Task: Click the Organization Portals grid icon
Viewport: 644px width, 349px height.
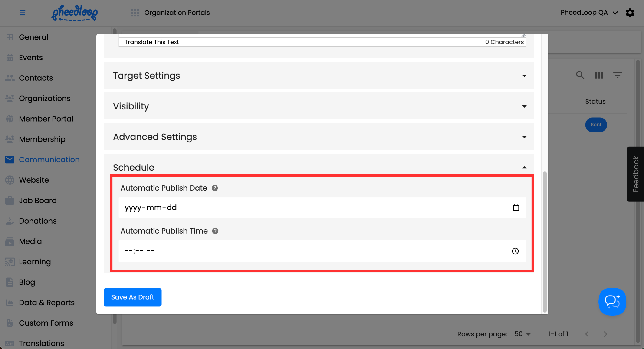Action: tap(135, 13)
